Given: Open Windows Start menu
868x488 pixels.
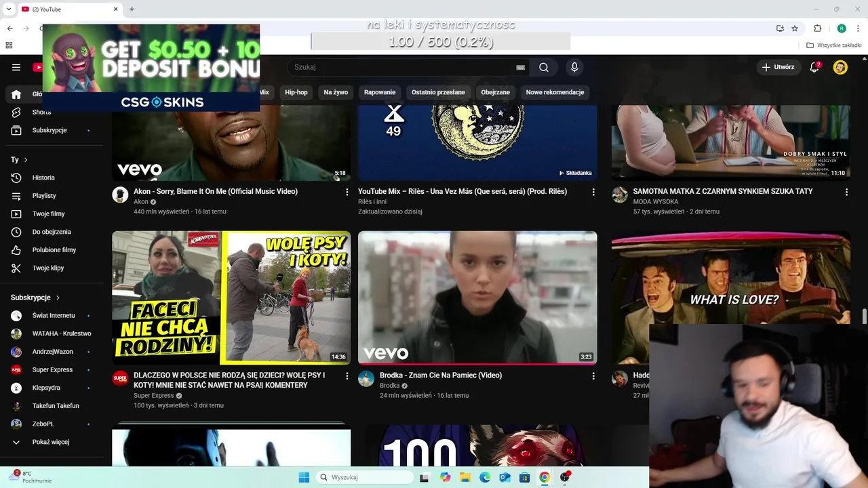Looking at the screenshot, I should (x=304, y=477).
